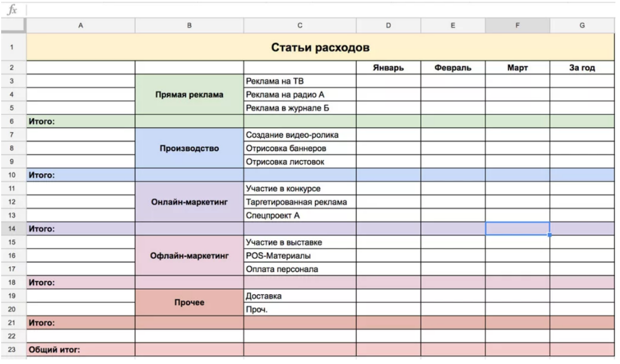
Task: Select the 'Реклама на радио А' cell
Action: [300, 94]
